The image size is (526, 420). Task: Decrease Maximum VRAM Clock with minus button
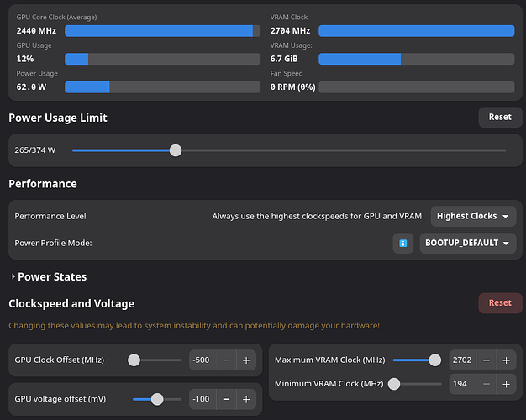(x=487, y=360)
